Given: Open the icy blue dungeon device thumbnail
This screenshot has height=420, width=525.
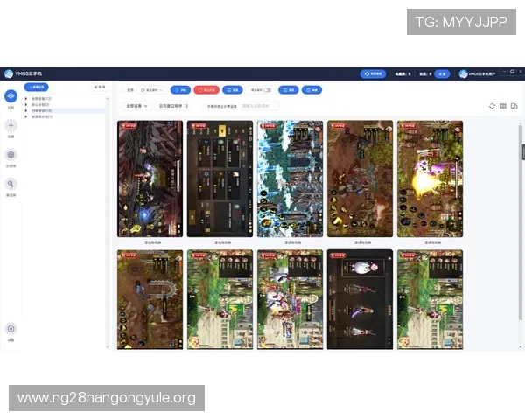Looking at the screenshot, I should click(290, 178).
